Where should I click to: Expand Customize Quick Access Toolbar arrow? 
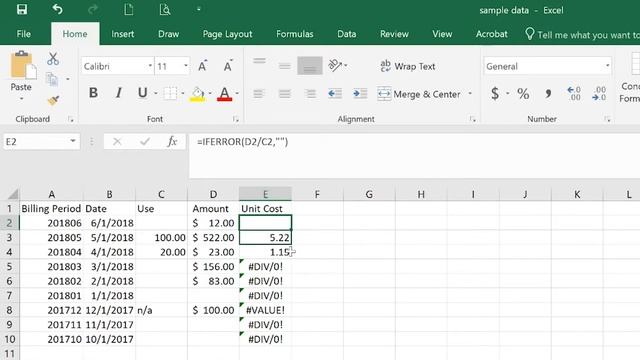(198, 9)
